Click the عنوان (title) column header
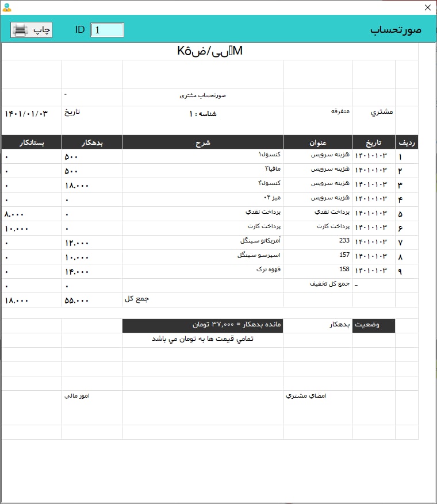437x504 pixels. point(317,142)
